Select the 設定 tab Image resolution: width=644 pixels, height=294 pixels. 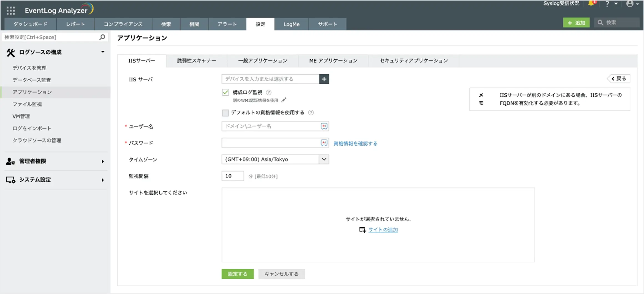point(260,24)
